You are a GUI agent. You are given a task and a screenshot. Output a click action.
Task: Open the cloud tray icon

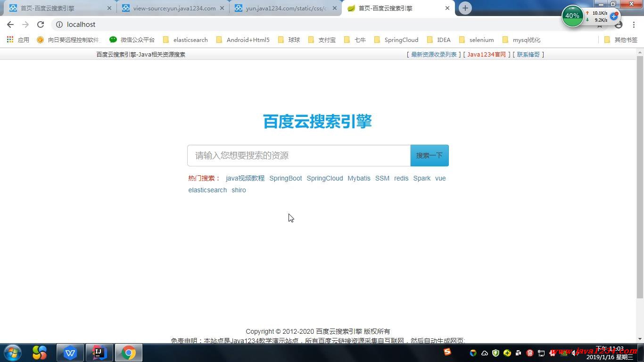pos(484,353)
